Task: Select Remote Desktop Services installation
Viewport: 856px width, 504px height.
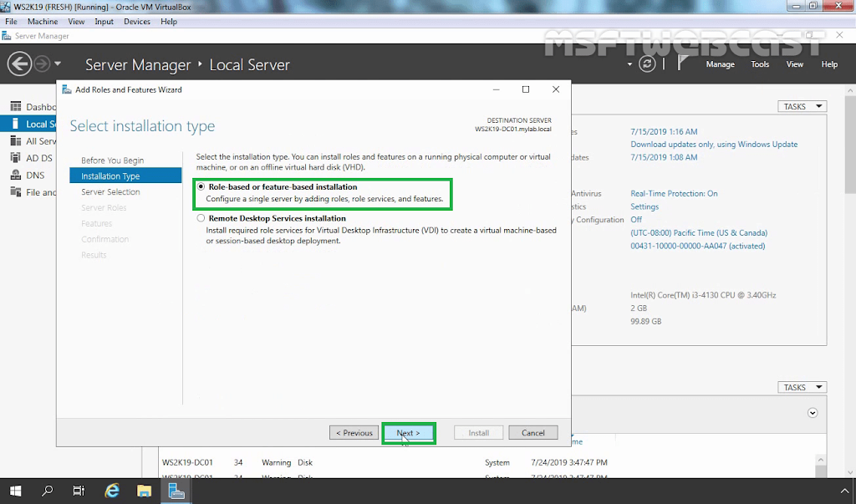Action: pos(201,218)
